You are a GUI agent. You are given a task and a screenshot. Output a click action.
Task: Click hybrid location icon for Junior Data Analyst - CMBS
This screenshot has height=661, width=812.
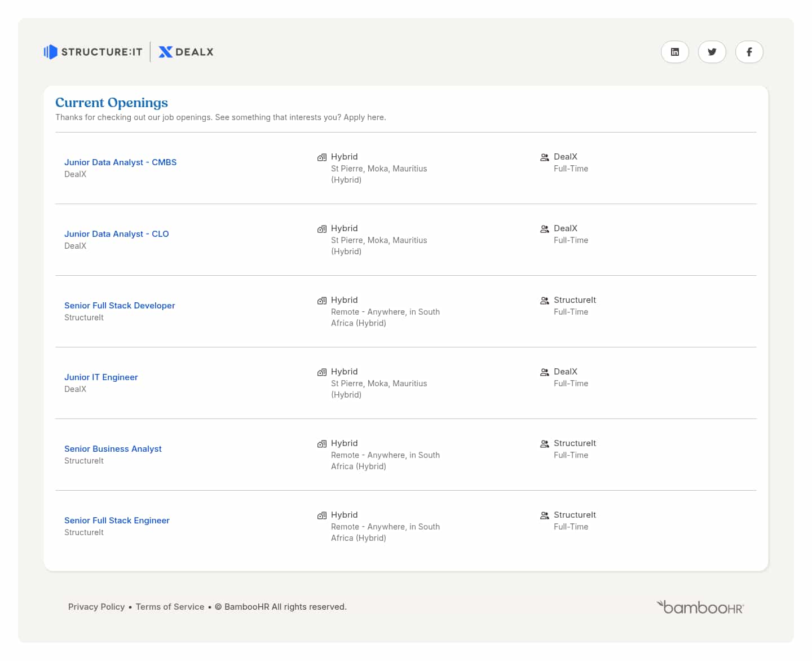[322, 157]
